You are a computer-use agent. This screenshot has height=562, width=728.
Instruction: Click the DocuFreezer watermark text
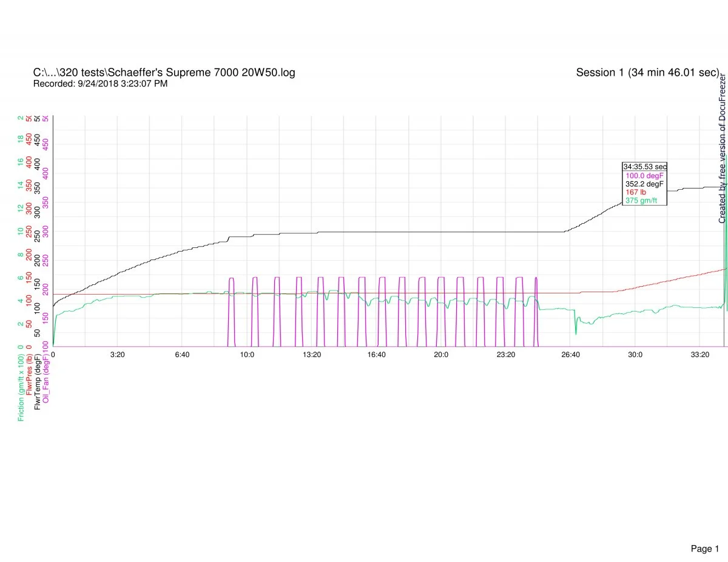pos(722,149)
